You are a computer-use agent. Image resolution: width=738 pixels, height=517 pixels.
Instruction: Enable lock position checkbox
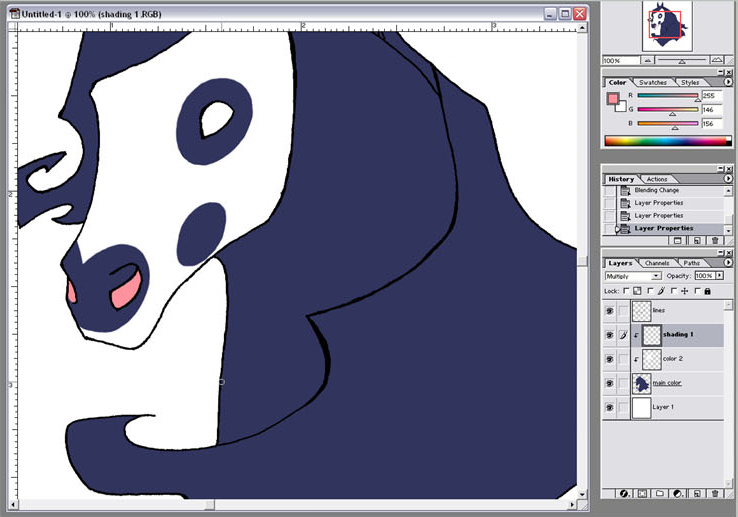(674, 291)
